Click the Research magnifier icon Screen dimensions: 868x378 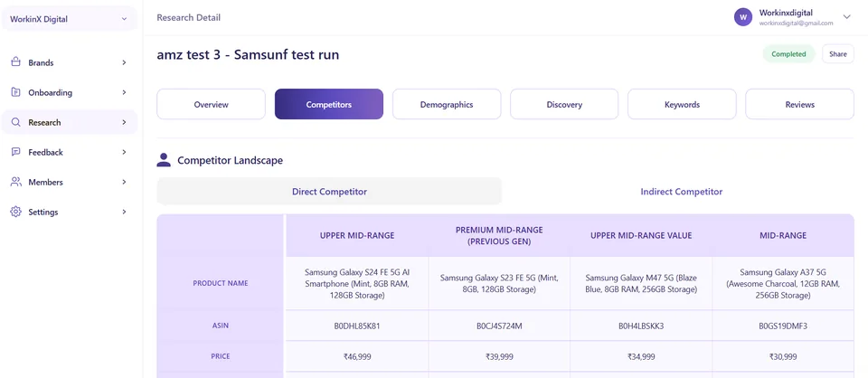pos(16,122)
